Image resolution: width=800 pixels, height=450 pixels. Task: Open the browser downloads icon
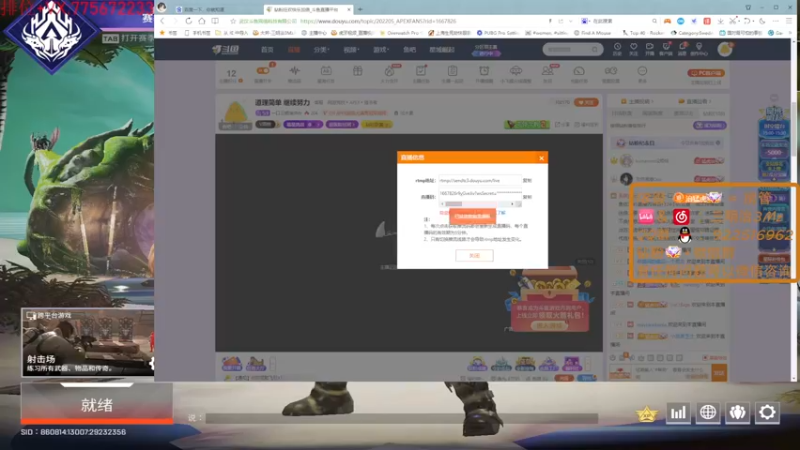click(720, 21)
